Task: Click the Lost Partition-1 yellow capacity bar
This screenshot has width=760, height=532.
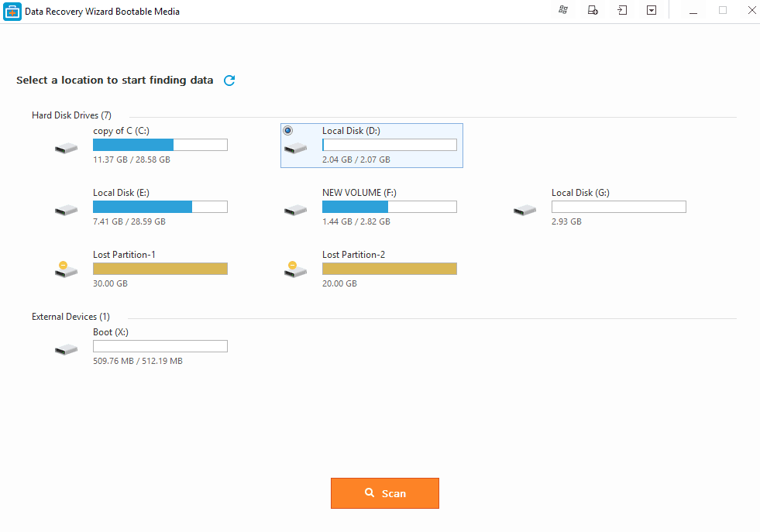Action: (160, 269)
